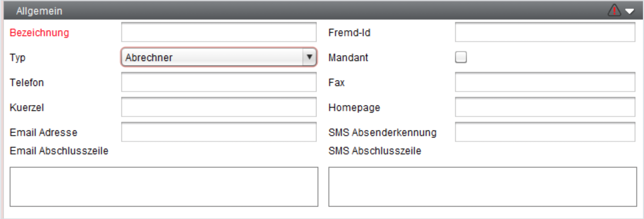This screenshot has width=644, height=219.
Task: Open the Typ dropdown arrow
Action: point(309,57)
